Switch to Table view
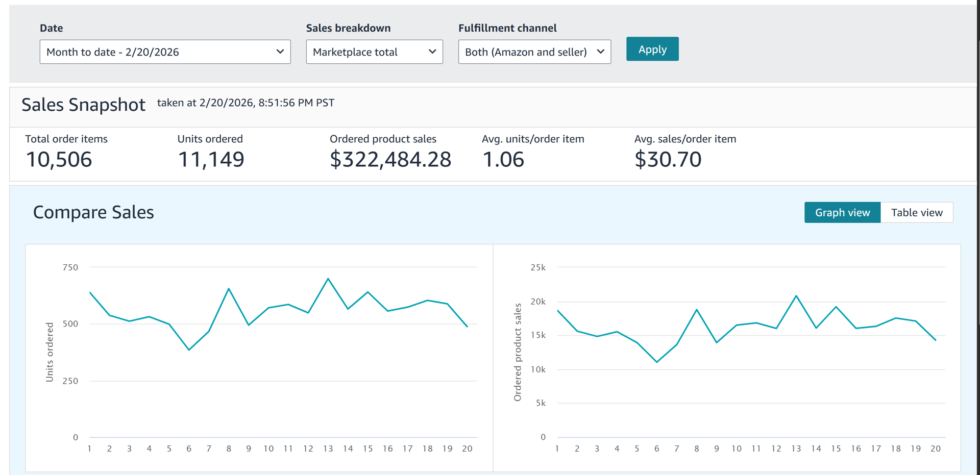Viewport: 980px width, 475px height. tap(917, 213)
